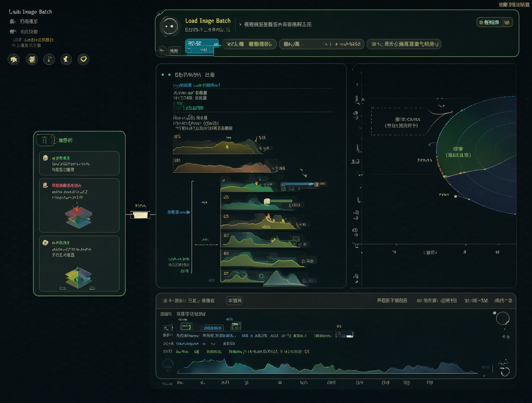Click the third pill field in the header row
This screenshot has width=532, height=403.
(x=322, y=44)
